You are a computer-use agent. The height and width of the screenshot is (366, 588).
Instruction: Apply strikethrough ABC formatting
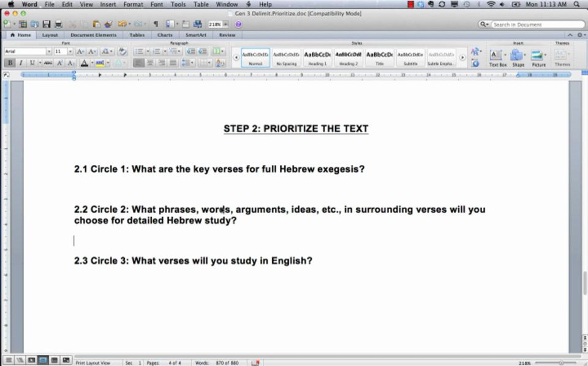[48, 63]
